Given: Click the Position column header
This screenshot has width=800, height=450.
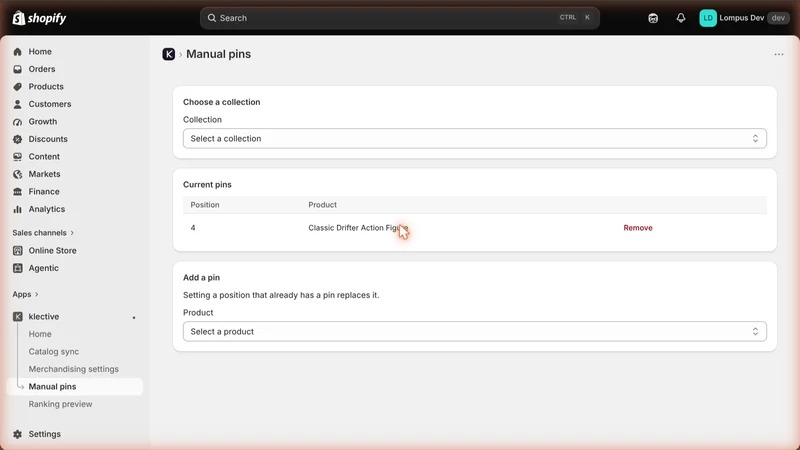Looking at the screenshot, I should pyautogui.click(x=205, y=205).
